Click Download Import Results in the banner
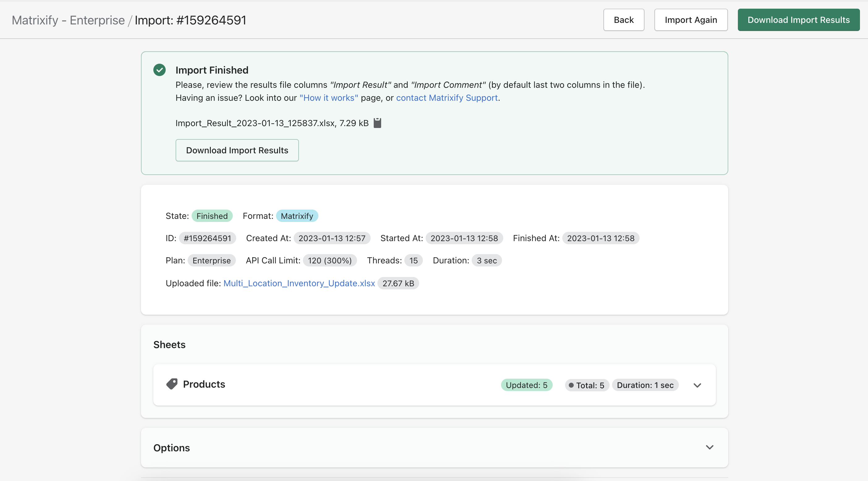 pyautogui.click(x=237, y=150)
